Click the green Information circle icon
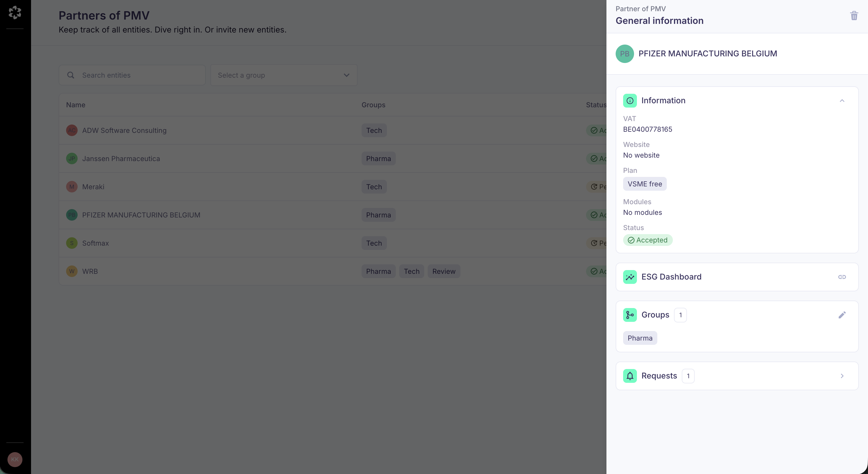 pyautogui.click(x=630, y=100)
